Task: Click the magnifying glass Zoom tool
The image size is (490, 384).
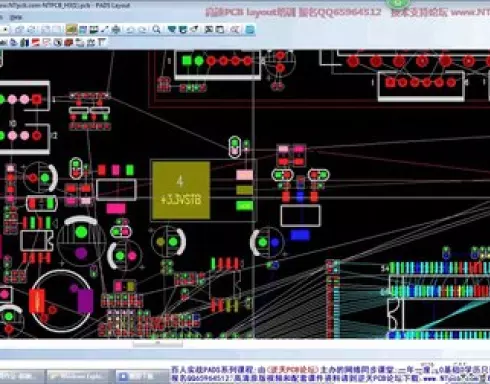Action: coord(156,30)
